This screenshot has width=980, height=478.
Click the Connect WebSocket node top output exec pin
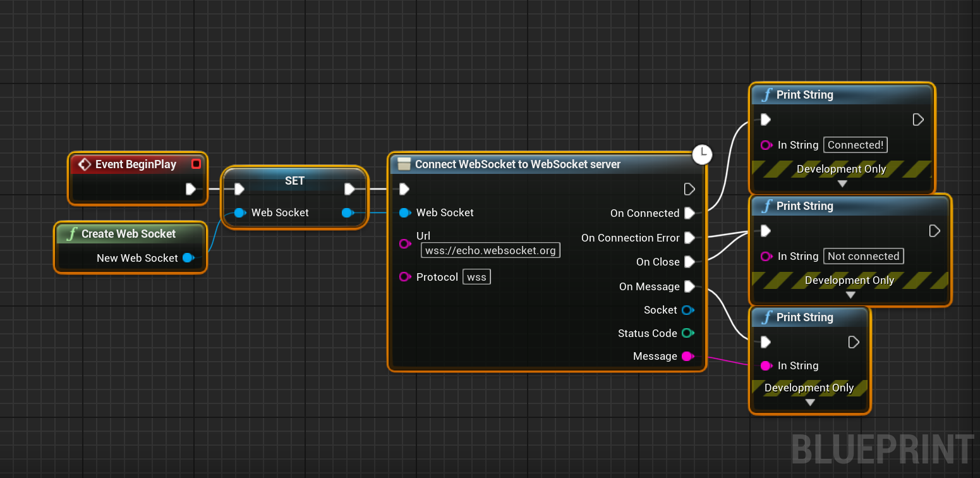pos(689,189)
